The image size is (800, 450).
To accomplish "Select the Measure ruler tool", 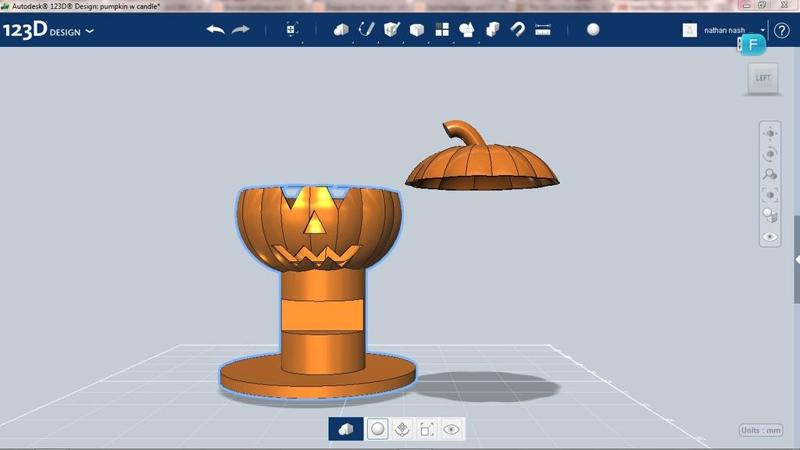I will 543,30.
